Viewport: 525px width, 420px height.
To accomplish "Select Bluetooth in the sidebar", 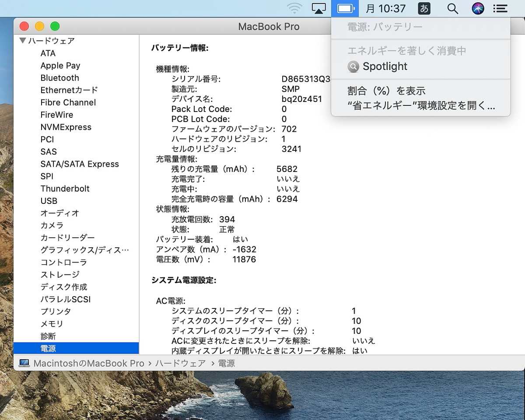I will 59,78.
